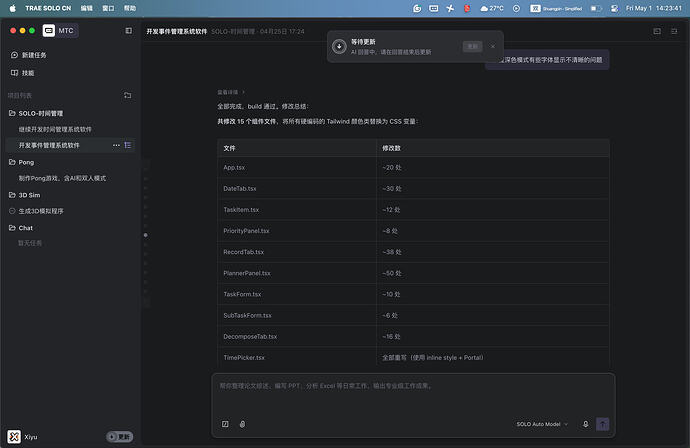Viewport: 690px width, 448px height.
Task: Click the 文件 column header
Action: tap(297, 148)
